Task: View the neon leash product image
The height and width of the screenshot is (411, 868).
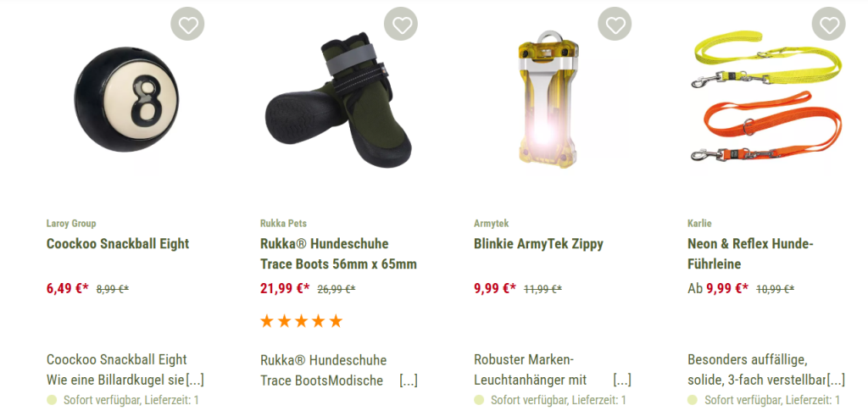Action: click(x=766, y=97)
